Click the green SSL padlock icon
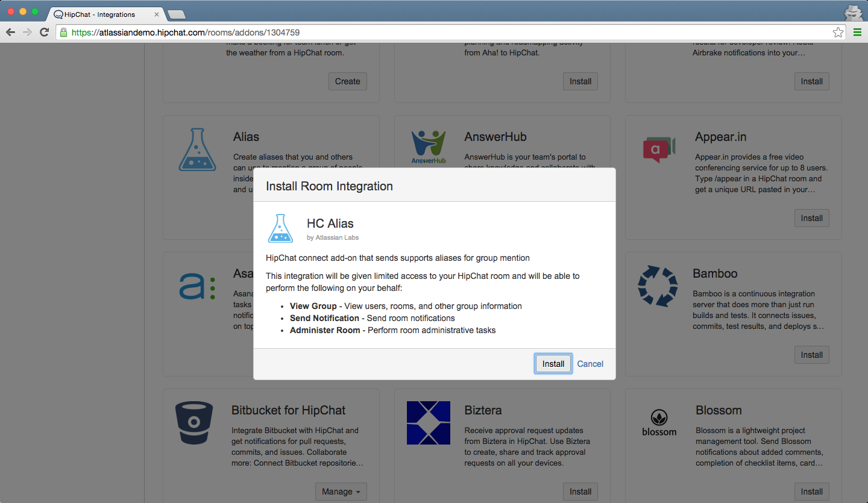Viewport: 868px width, 503px height. point(63,33)
